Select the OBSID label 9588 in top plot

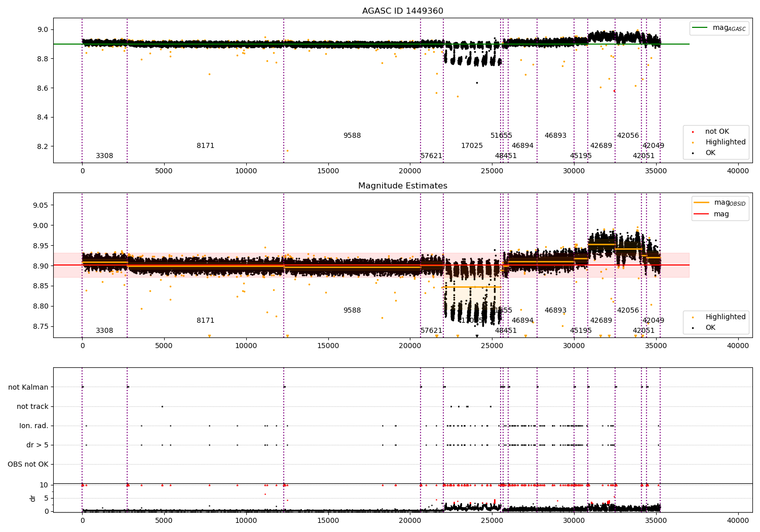click(352, 135)
